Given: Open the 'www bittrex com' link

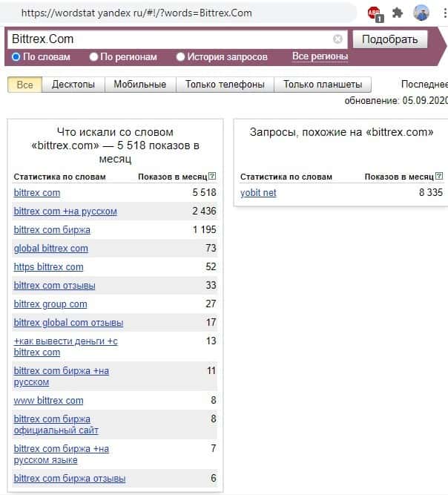Looking at the screenshot, I should tap(49, 401).
